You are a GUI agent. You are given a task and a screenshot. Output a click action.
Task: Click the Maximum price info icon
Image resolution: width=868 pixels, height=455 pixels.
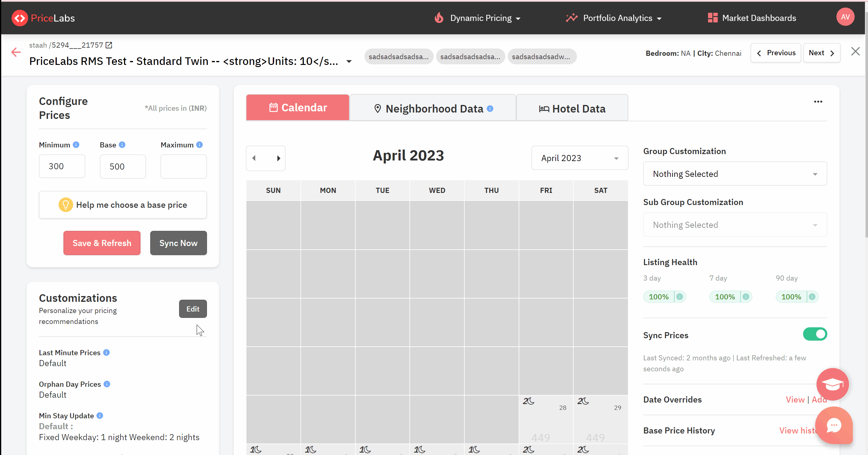point(199,144)
